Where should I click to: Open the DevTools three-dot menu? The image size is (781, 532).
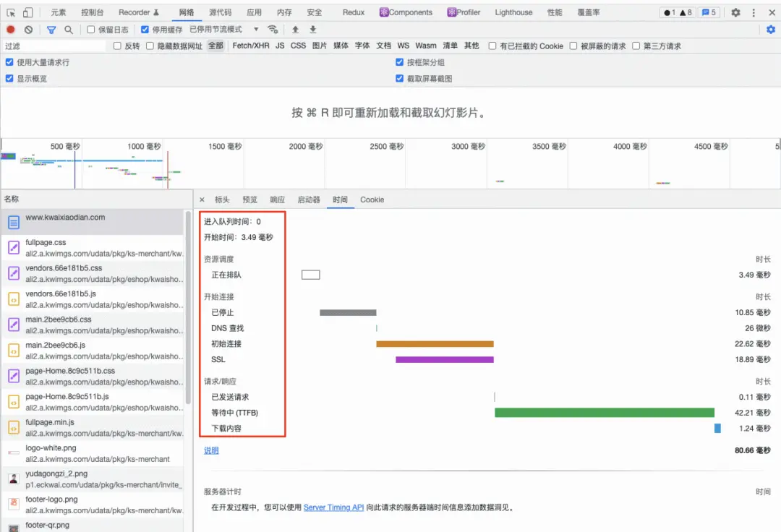tap(754, 12)
